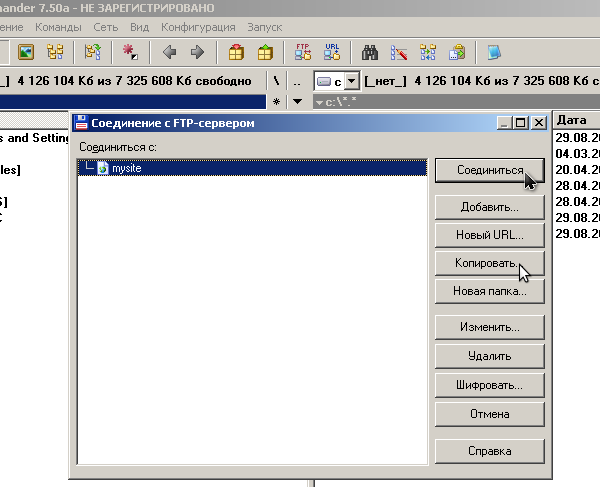The image size is (600, 487).
Task: Click the forward arrow toolbar icon
Action: 197,52
